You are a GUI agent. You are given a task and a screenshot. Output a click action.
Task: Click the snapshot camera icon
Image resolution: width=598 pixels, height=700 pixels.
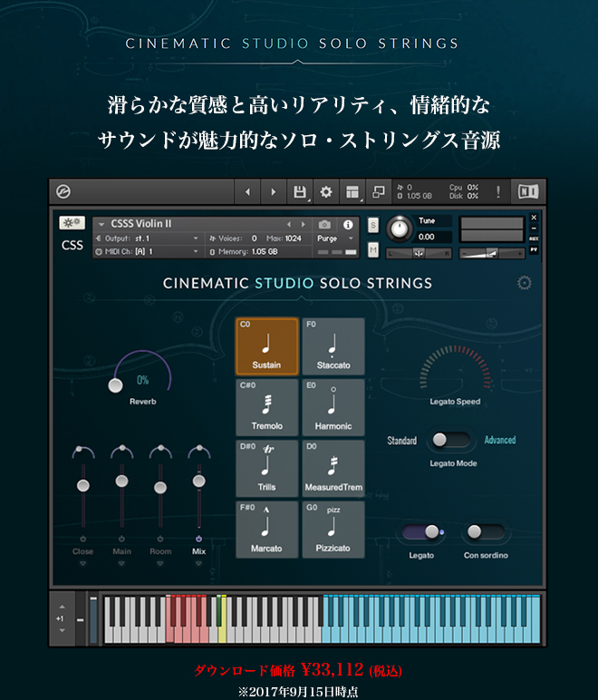(x=324, y=224)
